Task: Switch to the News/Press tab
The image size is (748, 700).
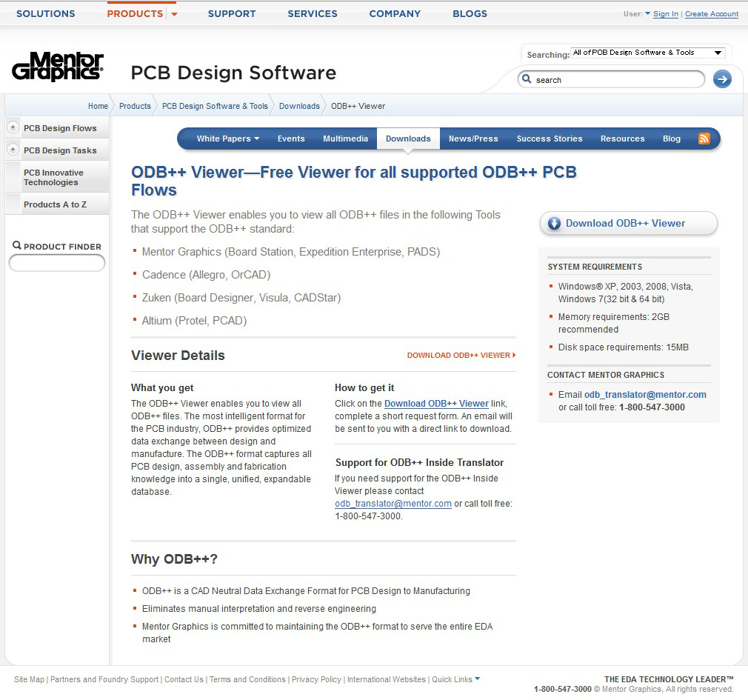Action: coord(473,139)
